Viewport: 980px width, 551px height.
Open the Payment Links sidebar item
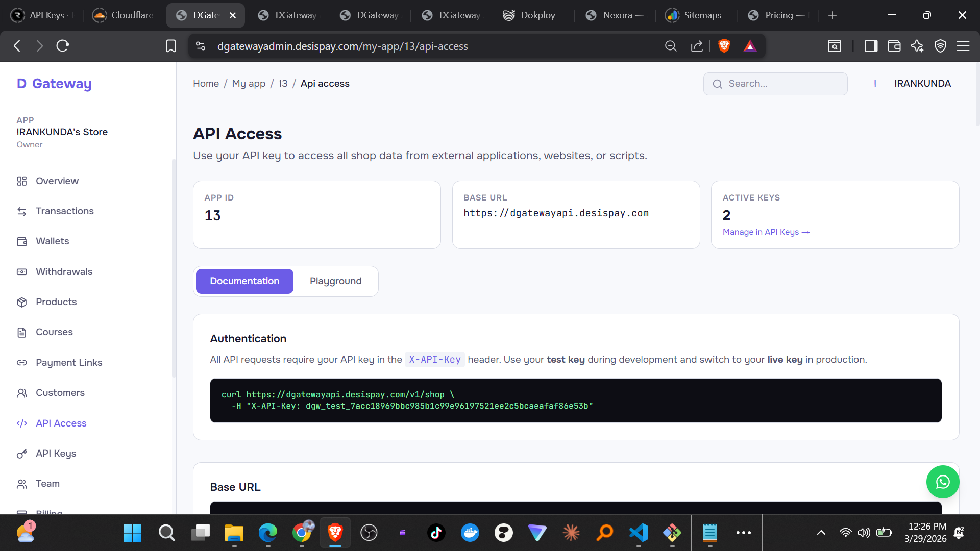[x=69, y=362]
